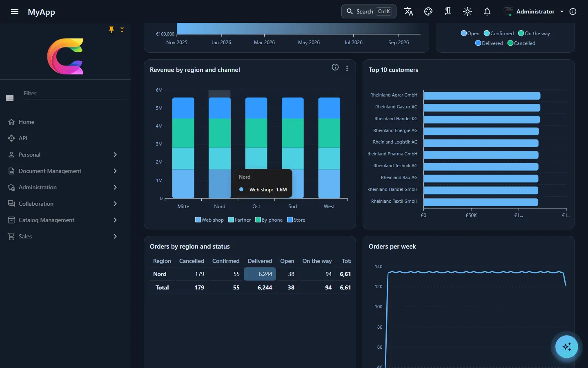Sort by Region column header
The width and height of the screenshot is (588, 368).
(x=162, y=261)
